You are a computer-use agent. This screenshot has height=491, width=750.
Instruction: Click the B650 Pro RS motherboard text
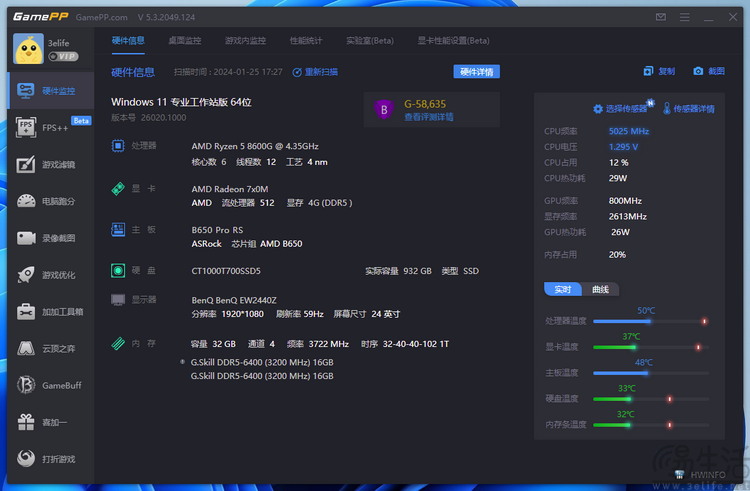(217, 230)
